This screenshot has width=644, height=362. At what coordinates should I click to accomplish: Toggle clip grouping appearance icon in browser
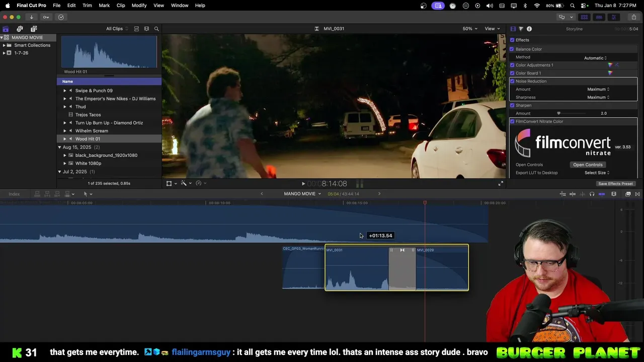136,29
